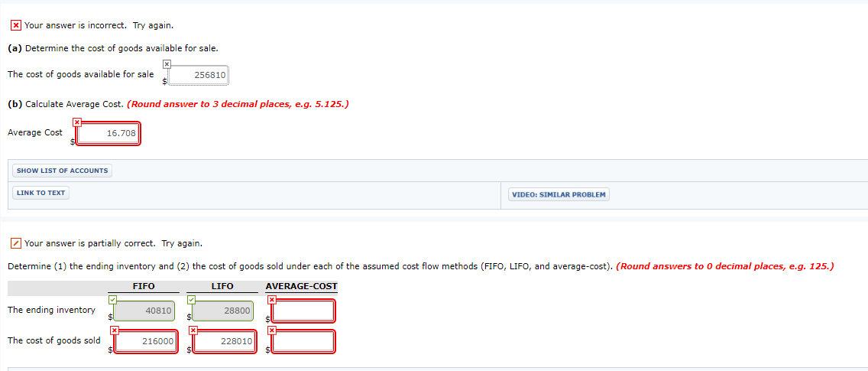Viewport: 868px width, 371px height.
Task: Click the Link to Text button
Action: click(x=41, y=193)
